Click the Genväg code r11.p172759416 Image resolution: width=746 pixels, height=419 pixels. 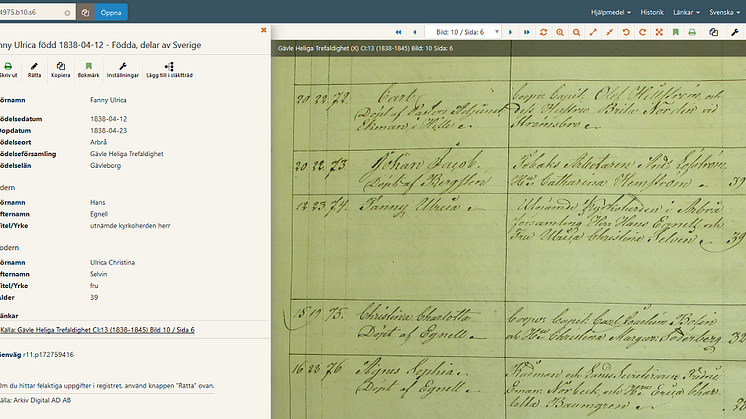click(x=48, y=354)
